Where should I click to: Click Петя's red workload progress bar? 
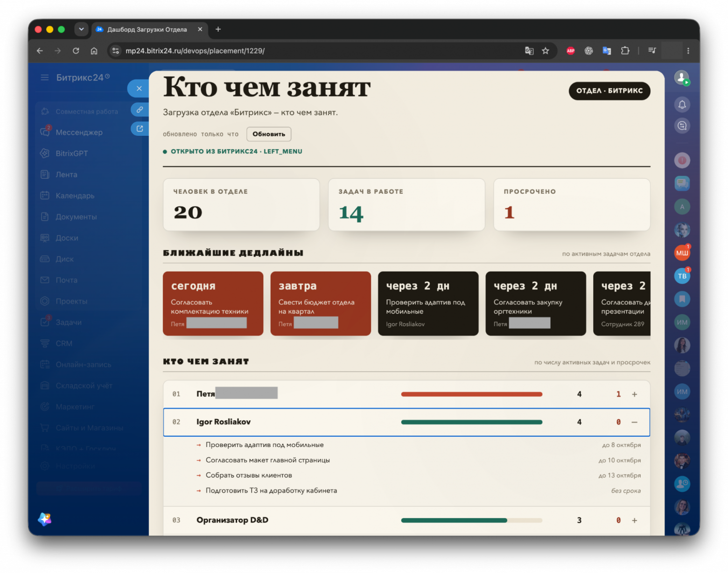pyautogui.click(x=471, y=394)
